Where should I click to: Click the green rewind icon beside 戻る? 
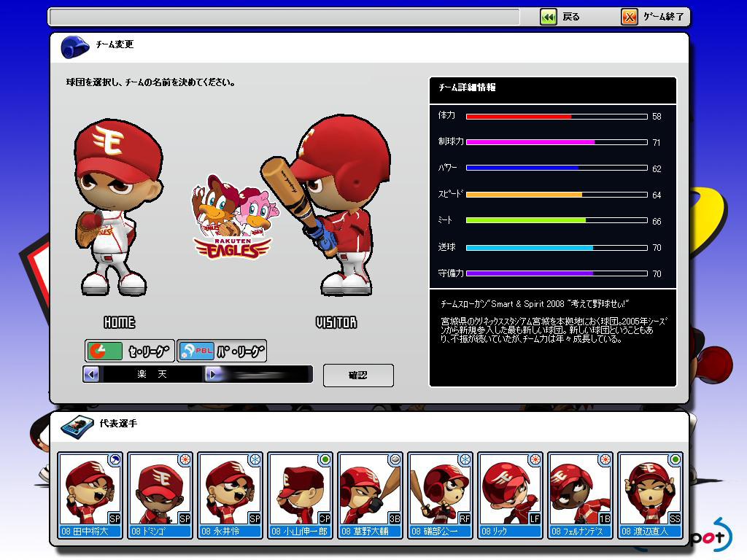click(x=549, y=17)
